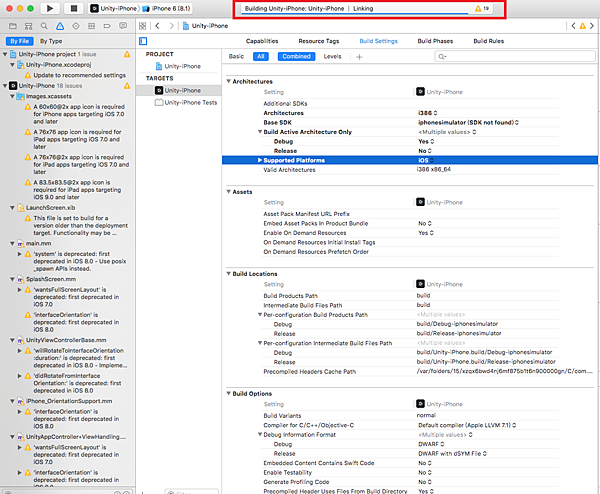This screenshot has width=600, height=494.
Task: Jump to previous issue arrow at top right
Action: tap(573, 26)
